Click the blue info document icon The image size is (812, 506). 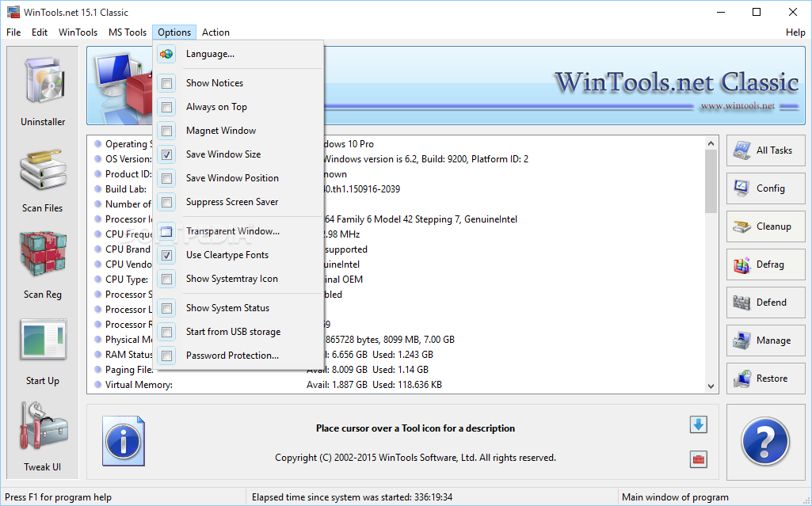pos(124,441)
